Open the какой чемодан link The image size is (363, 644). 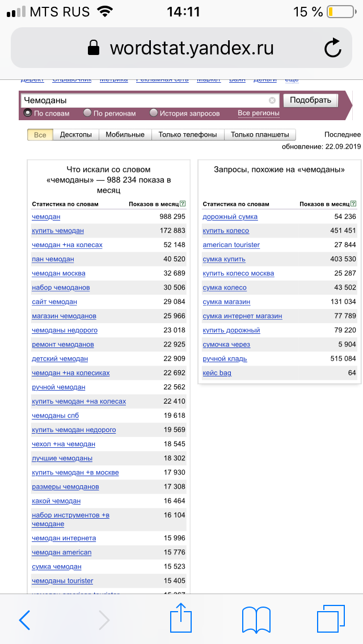point(56,501)
